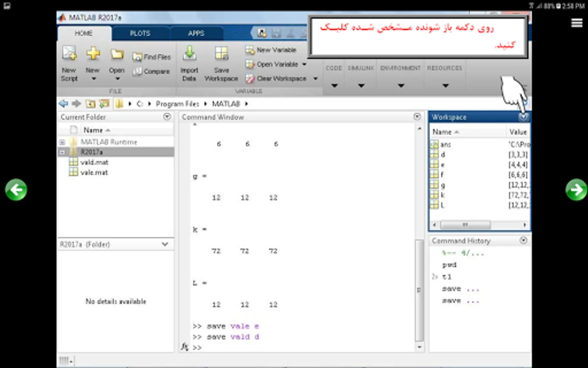Click the Import Data icon

[x=189, y=54]
